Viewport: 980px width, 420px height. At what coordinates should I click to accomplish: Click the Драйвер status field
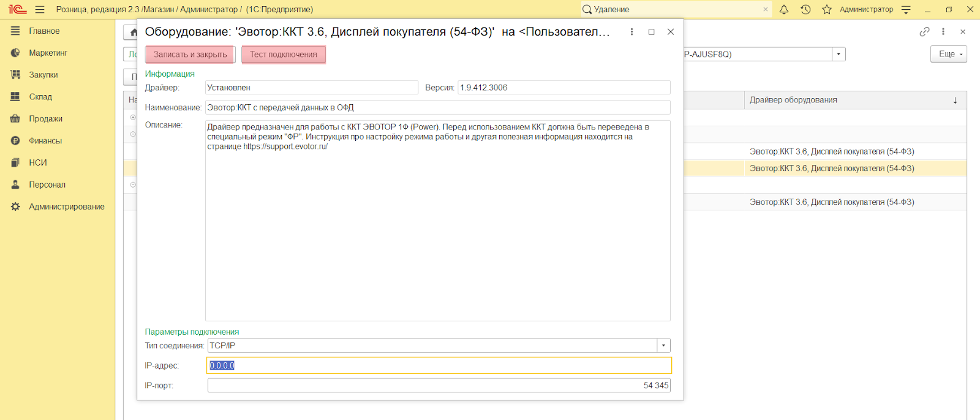click(312, 88)
